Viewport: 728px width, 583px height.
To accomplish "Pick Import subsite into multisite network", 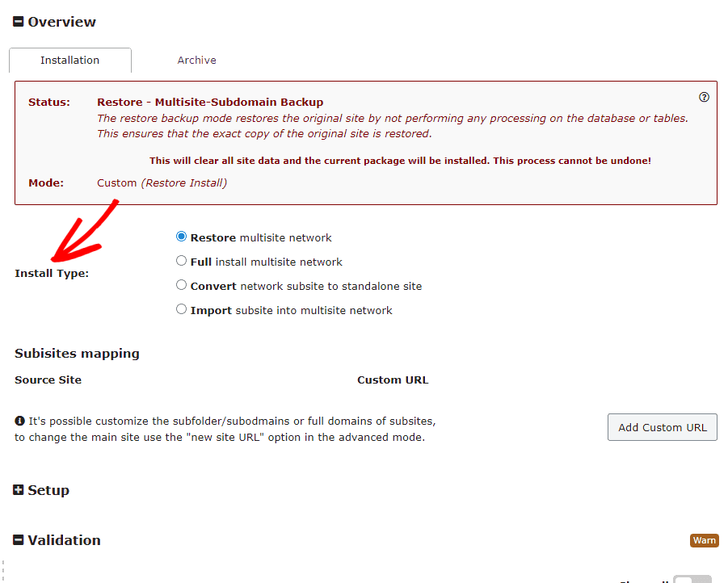I will (182, 309).
